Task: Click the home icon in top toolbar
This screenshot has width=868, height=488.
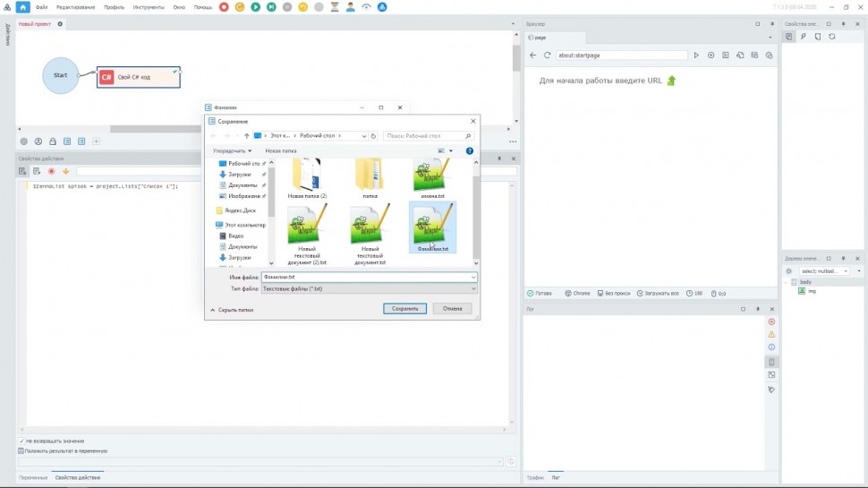Action: pos(22,7)
